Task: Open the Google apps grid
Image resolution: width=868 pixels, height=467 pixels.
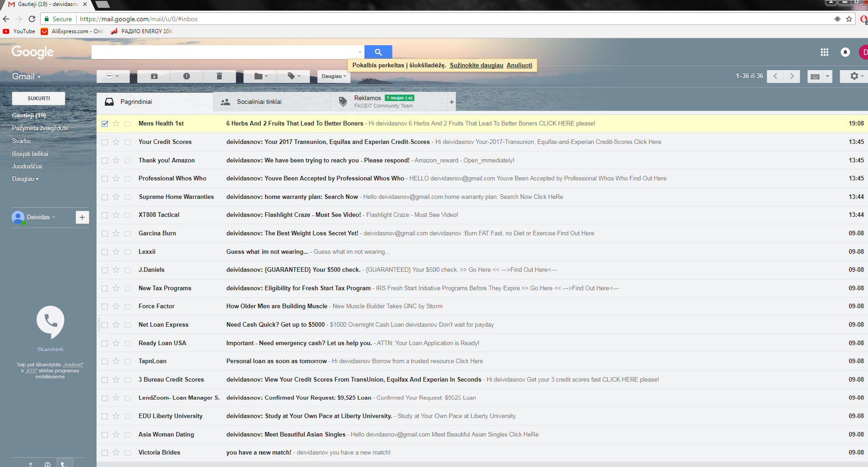Action: tap(824, 52)
